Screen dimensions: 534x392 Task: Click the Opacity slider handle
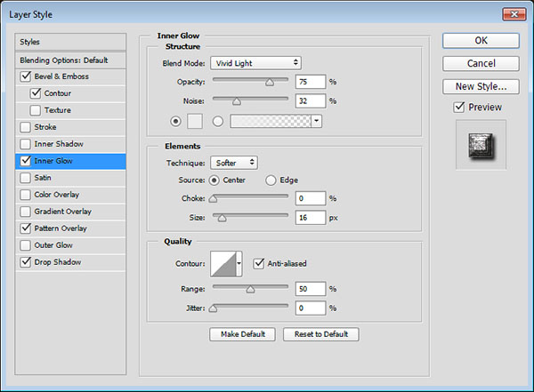[x=270, y=82]
